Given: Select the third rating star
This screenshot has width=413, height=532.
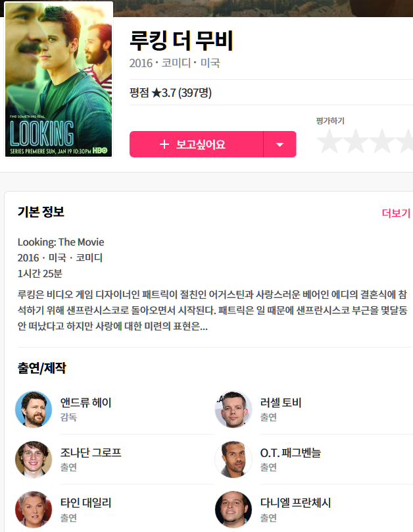Looking at the screenshot, I should coord(381,141).
